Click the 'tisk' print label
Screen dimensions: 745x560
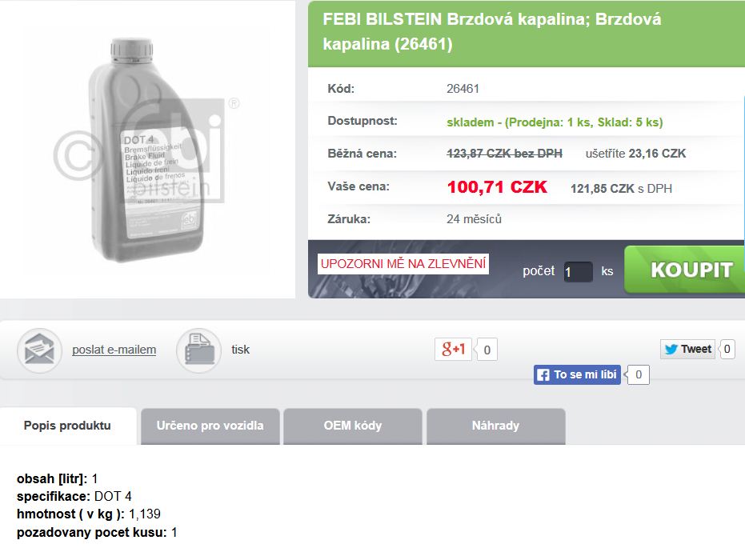coord(240,350)
